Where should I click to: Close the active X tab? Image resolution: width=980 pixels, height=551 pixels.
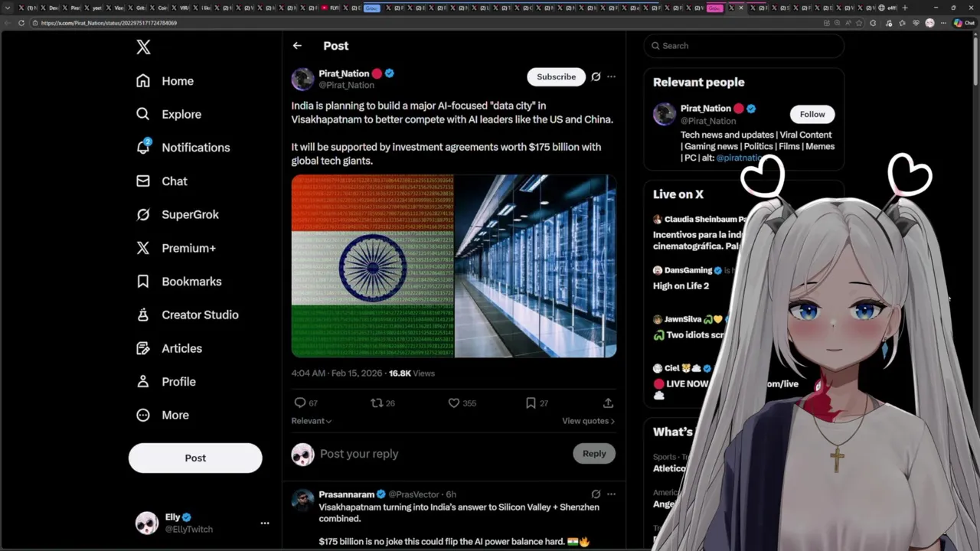click(x=741, y=8)
